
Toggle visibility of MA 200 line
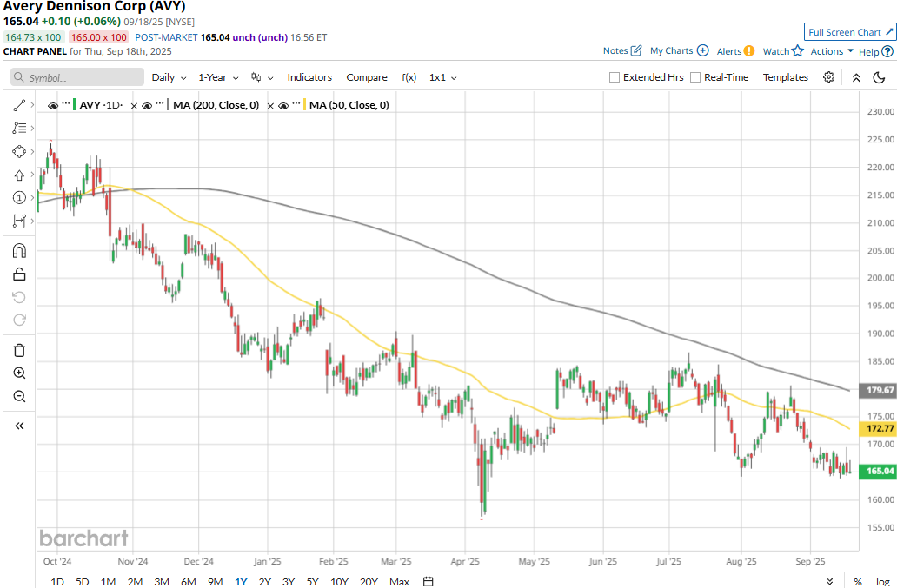tap(146, 106)
